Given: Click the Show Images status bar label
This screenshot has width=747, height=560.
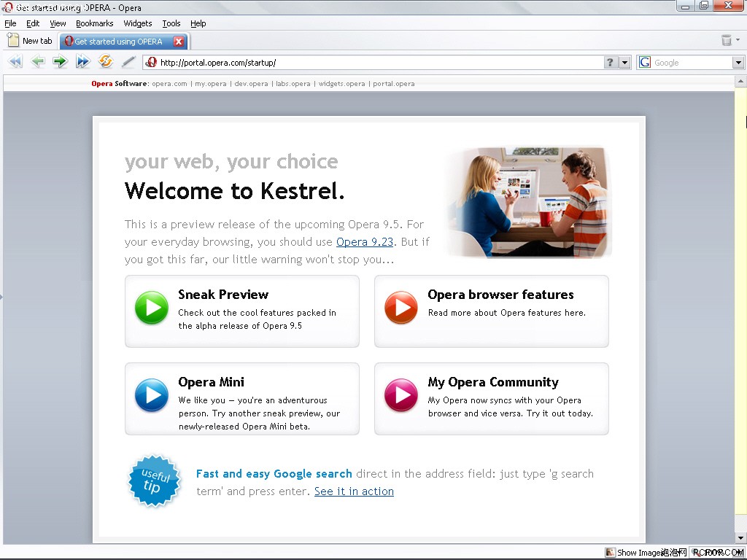Looking at the screenshot, I should coord(638,553).
